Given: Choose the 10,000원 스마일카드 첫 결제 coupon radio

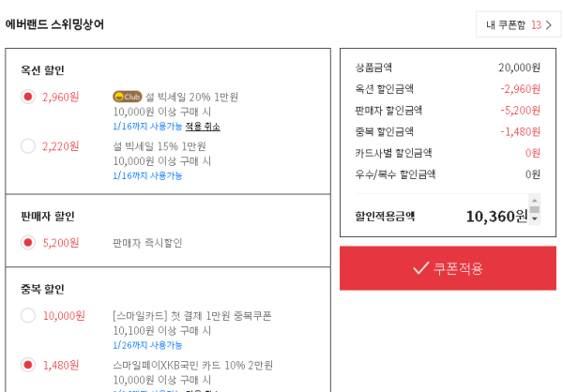Looking at the screenshot, I should tap(28, 315).
